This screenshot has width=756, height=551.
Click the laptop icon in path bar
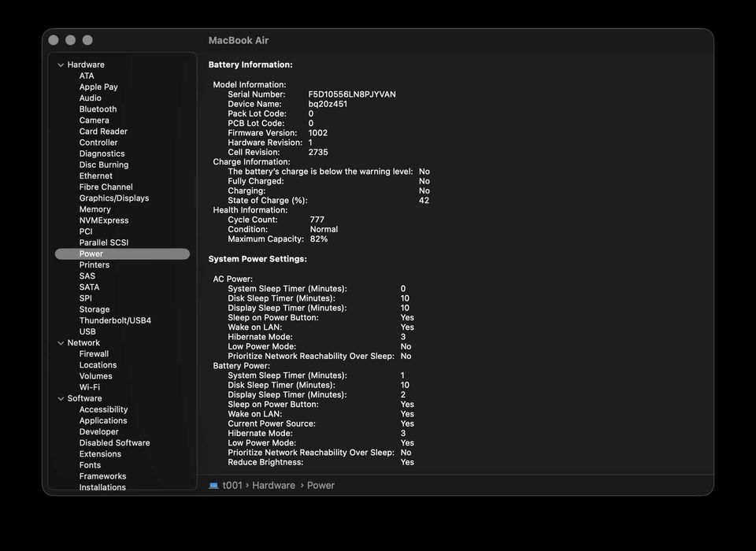click(x=213, y=486)
